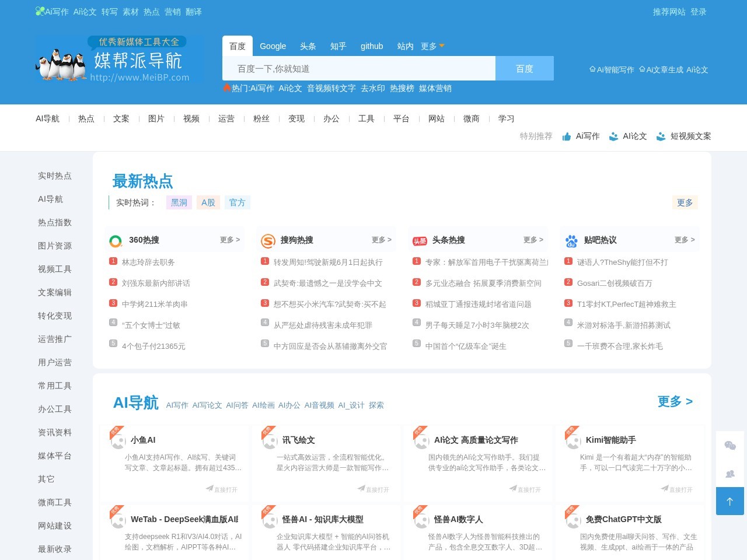Click the 小鱼AI card avatar icon
The width and height of the screenshot is (747, 560).
coord(118,440)
